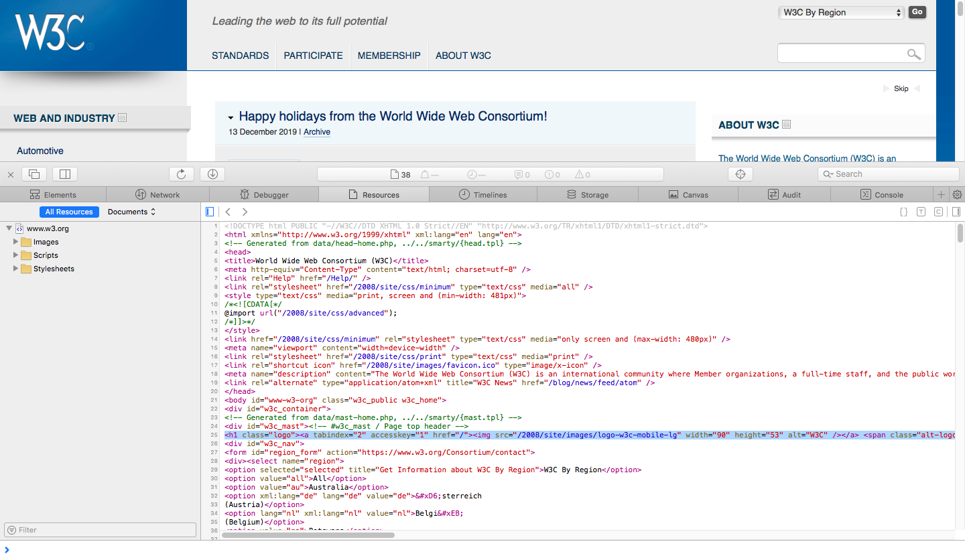
Task: Toggle the details sidebar on the right
Action: tap(956, 212)
